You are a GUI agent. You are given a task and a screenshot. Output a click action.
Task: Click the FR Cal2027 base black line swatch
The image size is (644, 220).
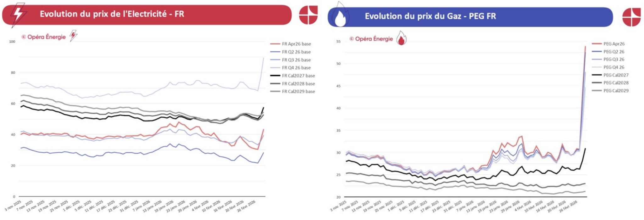275,76
